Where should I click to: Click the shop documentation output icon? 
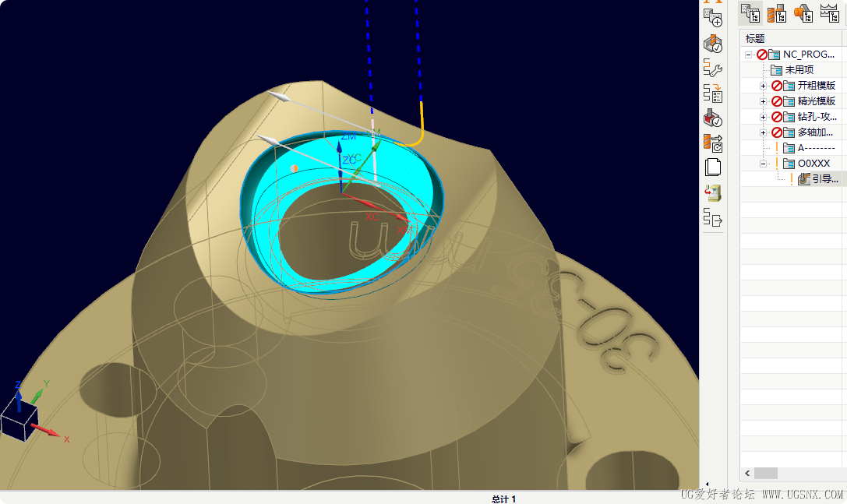(x=713, y=218)
